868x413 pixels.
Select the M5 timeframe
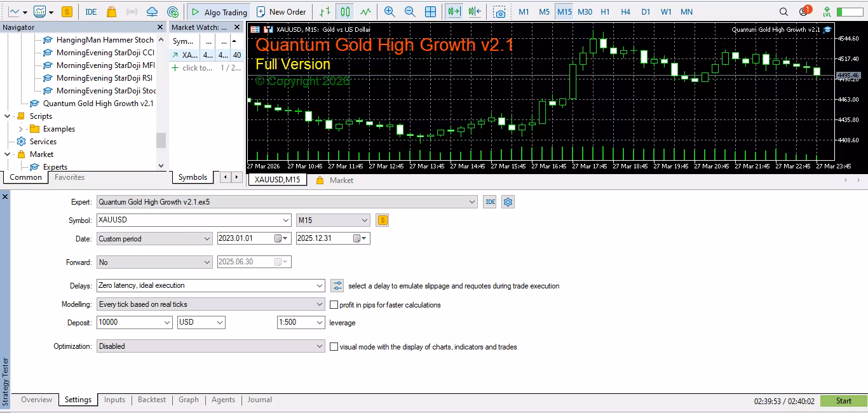point(544,11)
